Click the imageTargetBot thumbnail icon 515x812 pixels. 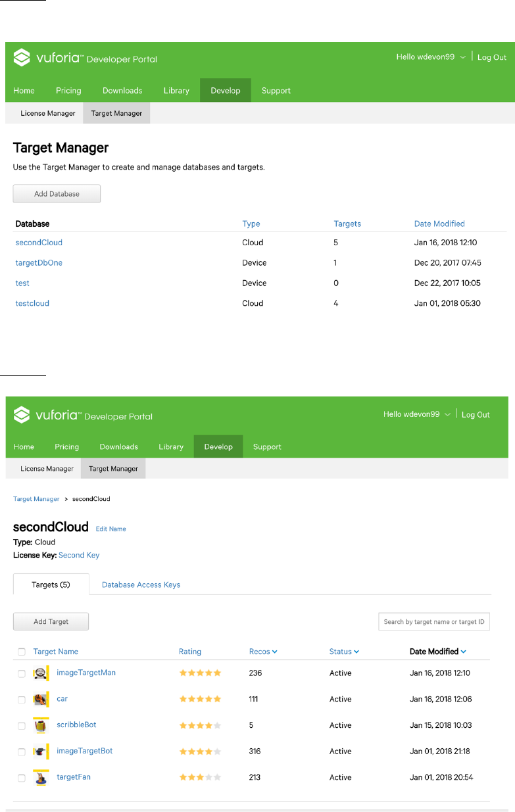[x=41, y=752]
